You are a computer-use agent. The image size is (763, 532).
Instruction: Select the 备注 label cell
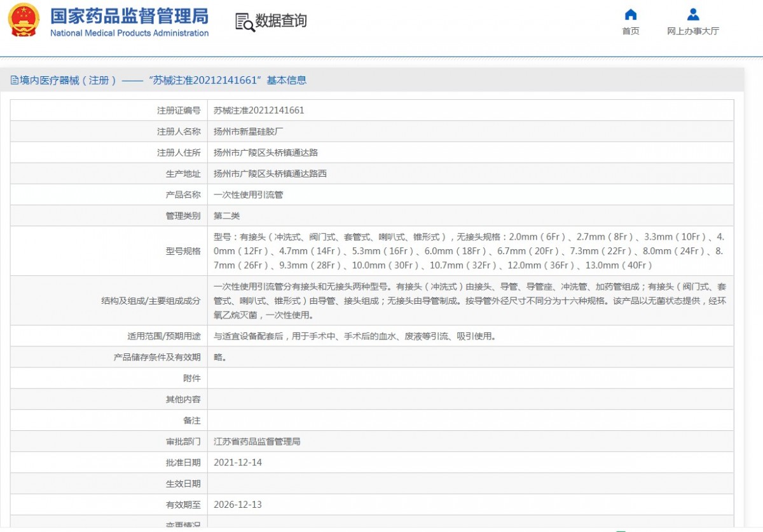[x=108, y=421]
